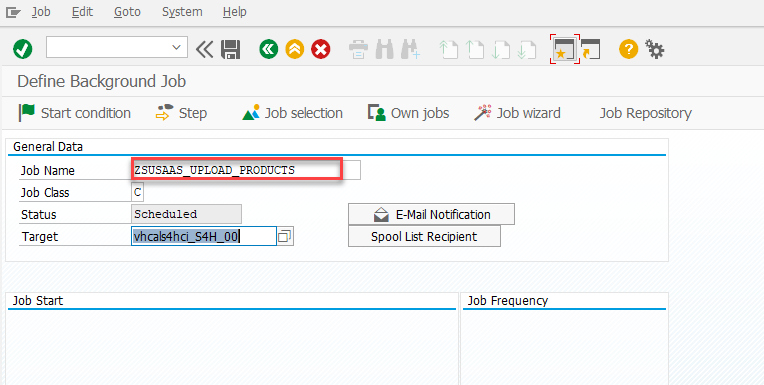
Task: Go back with the green Back icon
Action: (x=268, y=49)
